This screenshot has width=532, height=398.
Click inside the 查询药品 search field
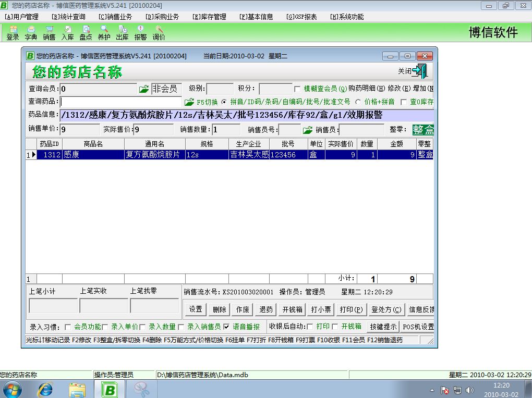pos(121,102)
